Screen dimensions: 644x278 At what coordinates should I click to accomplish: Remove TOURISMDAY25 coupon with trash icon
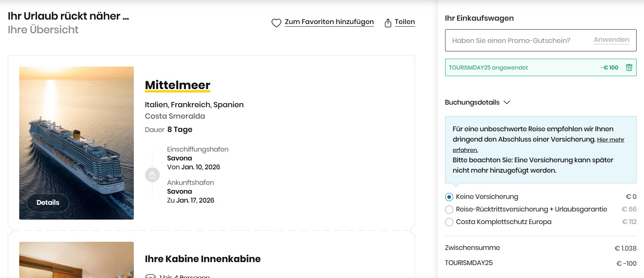click(629, 67)
